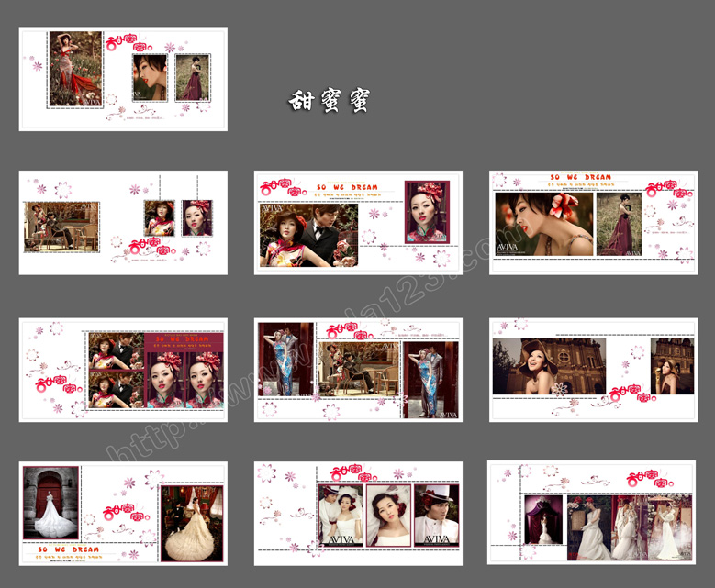
Task: Click the small church photo on the brown hat page
Action: pyautogui.click(x=672, y=367)
